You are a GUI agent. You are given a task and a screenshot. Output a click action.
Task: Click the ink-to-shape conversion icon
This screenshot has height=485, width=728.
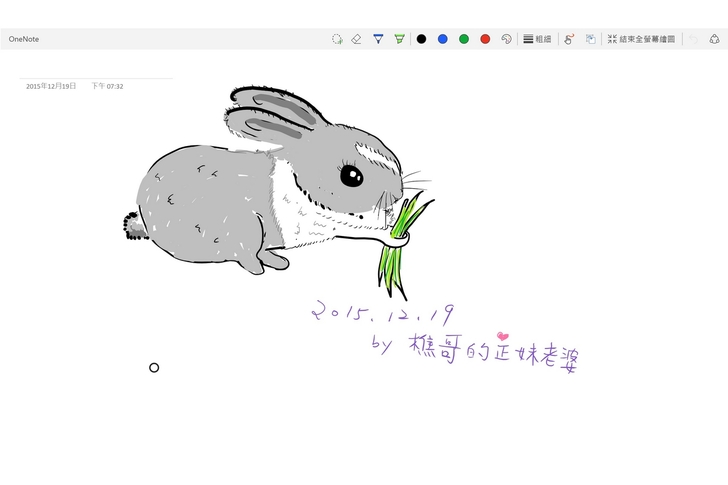pos(569,39)
